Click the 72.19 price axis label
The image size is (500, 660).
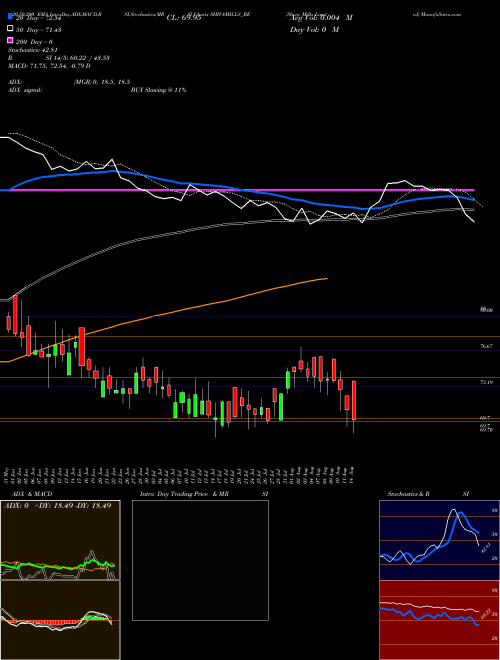(x=486, y=382)
